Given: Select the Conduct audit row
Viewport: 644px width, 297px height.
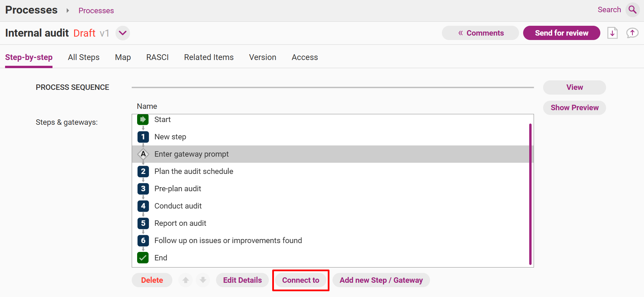Looking at the screenshot, I should (330, 206).
